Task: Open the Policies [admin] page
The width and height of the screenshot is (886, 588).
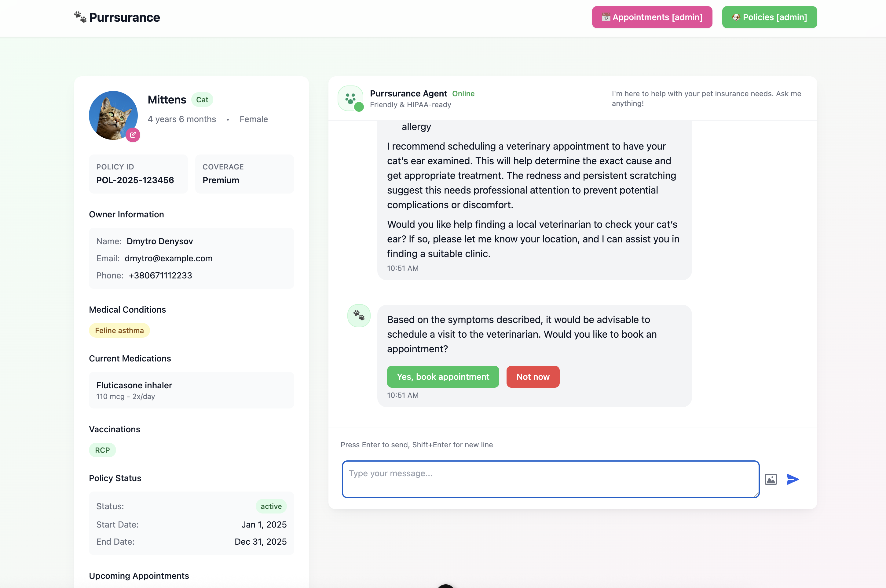Action: click(769, 17)
